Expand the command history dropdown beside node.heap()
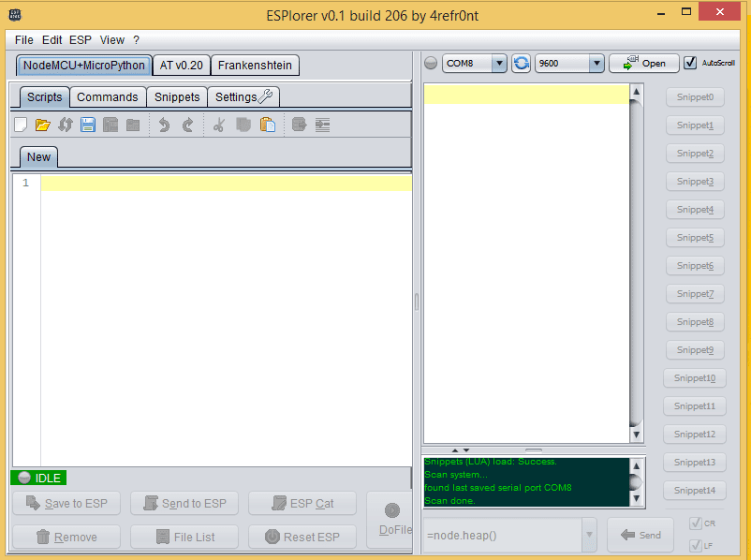751x560 pixels. pyautogui.click(x=591, y=535)
